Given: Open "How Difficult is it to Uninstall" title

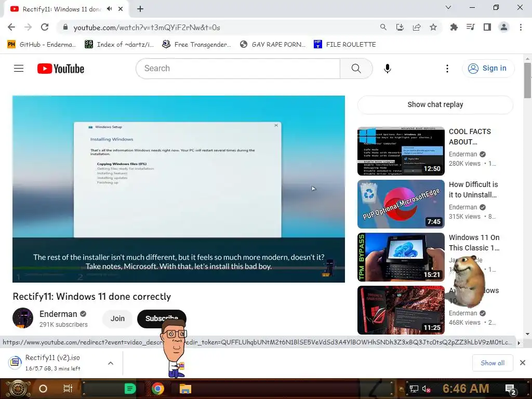Looking at the screenshot, I should tap(473, 190).
